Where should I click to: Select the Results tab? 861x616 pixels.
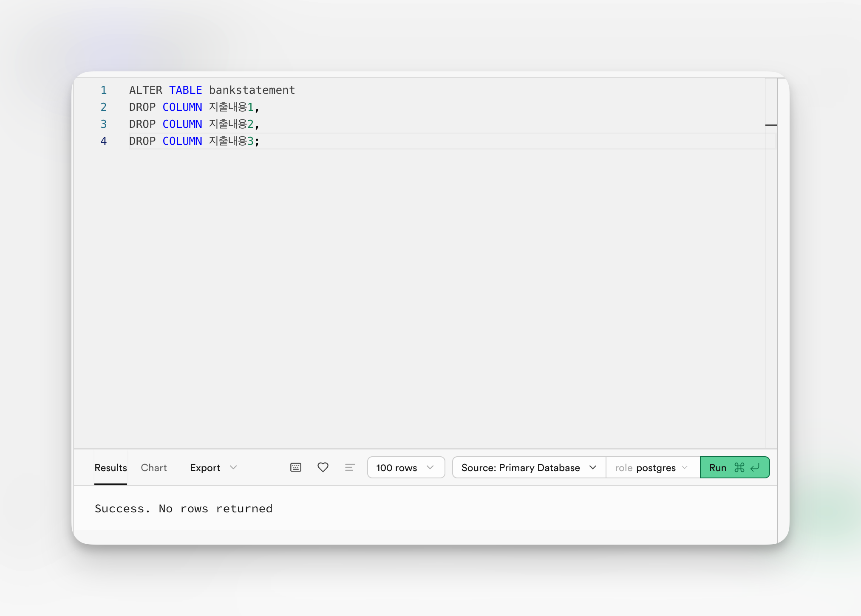[x=110, y=467]
